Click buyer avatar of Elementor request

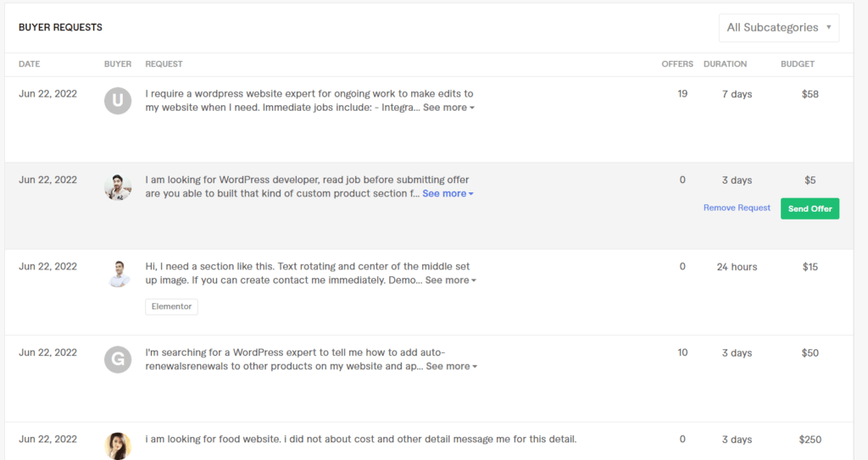pyautogui.click(x=118, y=274)
